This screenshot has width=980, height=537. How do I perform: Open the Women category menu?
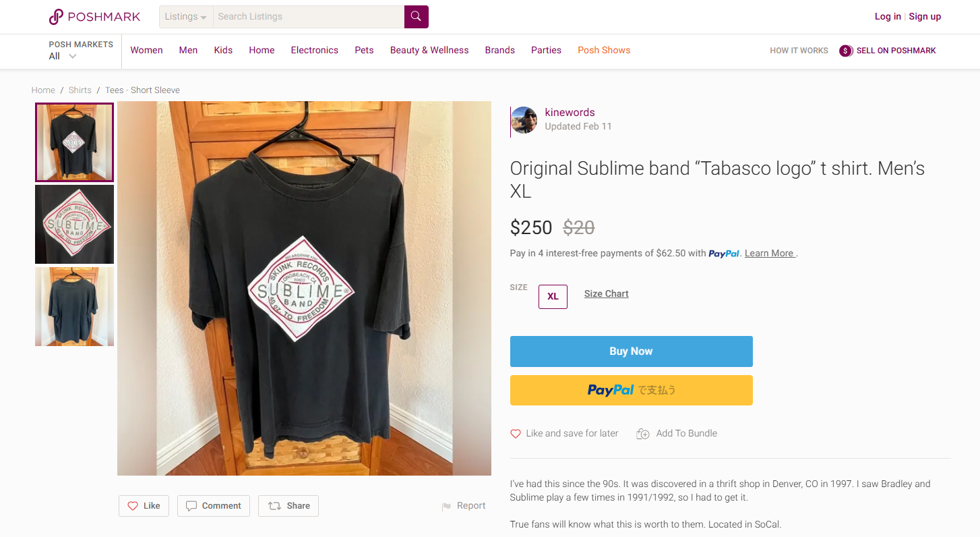[146, 51]
